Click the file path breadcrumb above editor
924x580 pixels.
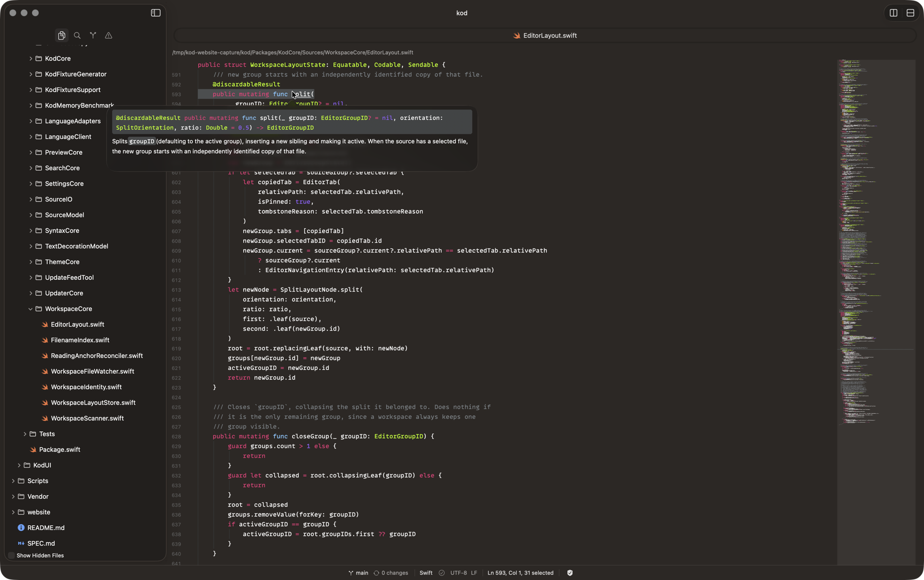(293, 52)
